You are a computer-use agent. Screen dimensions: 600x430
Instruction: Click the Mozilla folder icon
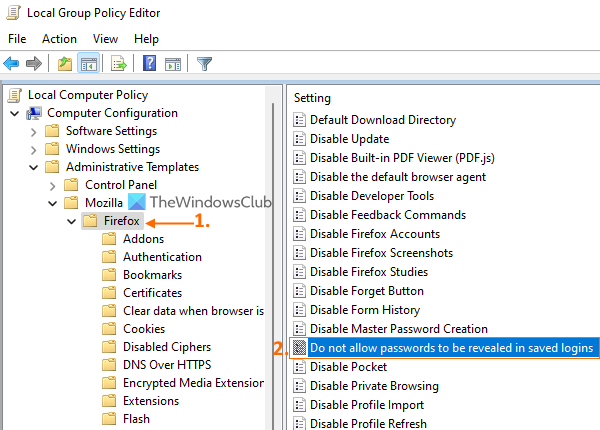click(x=71, y=203)
